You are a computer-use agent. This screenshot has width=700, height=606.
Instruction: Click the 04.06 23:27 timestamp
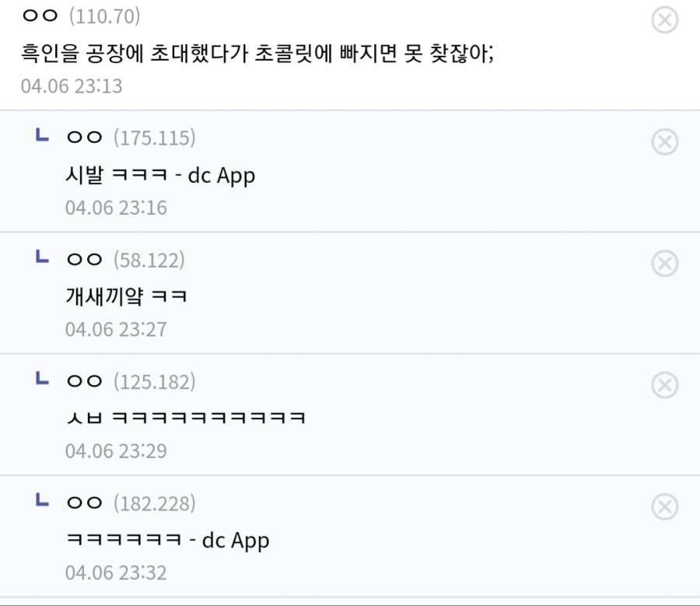click(x=116, y=330)
